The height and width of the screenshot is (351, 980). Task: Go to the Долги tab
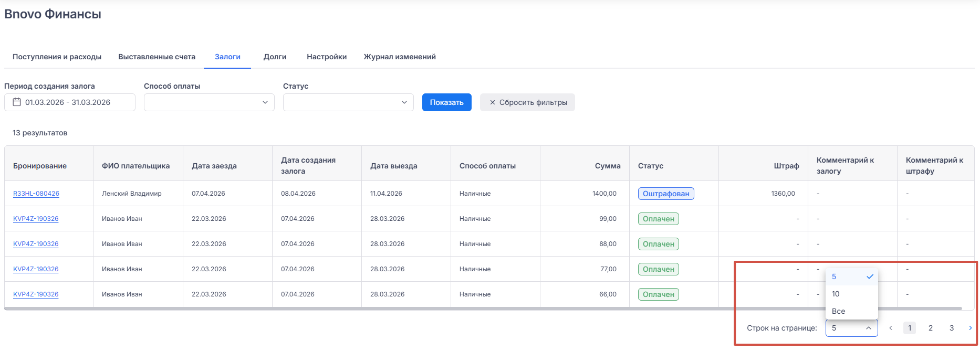point(275,57)
